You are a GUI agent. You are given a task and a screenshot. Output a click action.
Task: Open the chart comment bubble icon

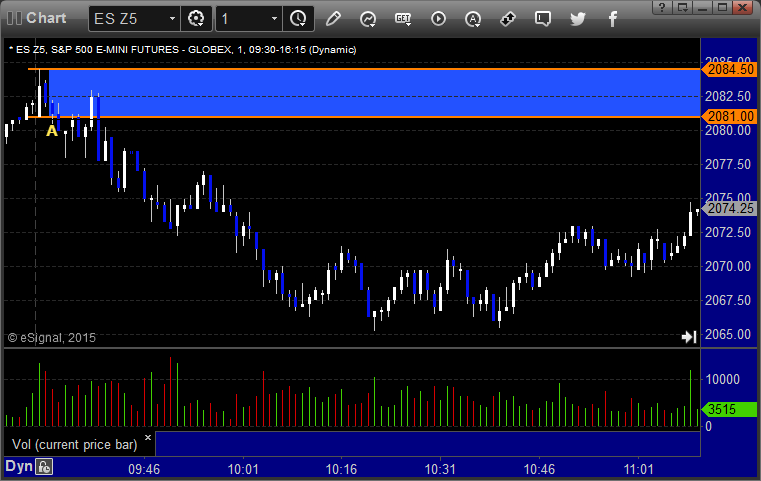(x=543, y=19)
